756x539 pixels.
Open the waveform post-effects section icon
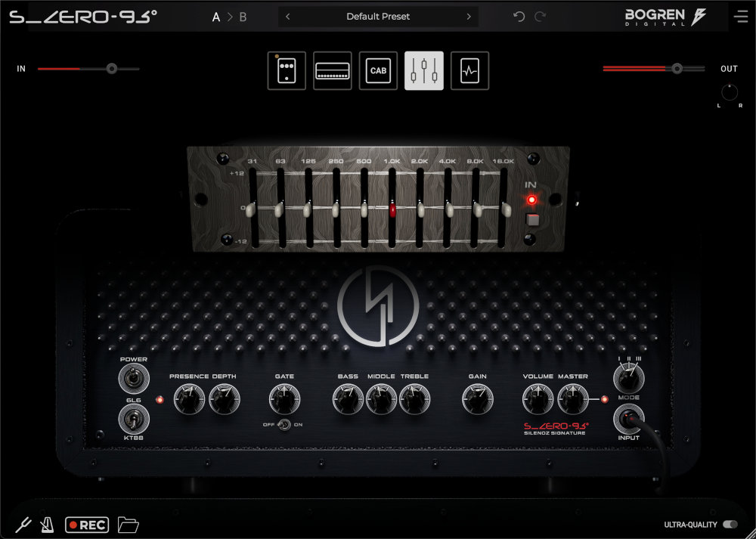[x=469, y=71]
